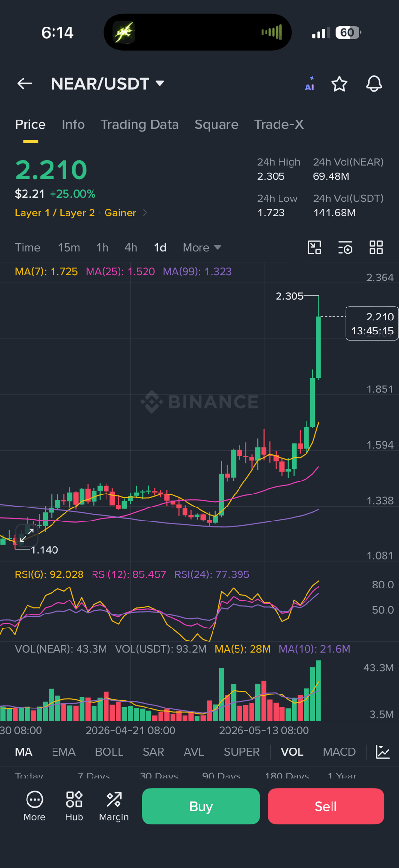This screenshot has height=868, width=399.
Task: Expand chart to fullscreen arrows icon
Action: click(27, 534)
